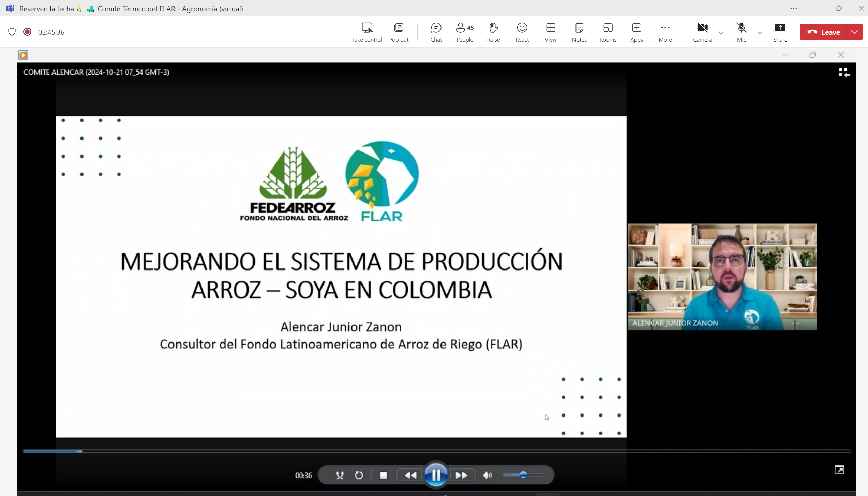
Task: Click the FLAR logo on the slide
Action: [x=382, y=181]
